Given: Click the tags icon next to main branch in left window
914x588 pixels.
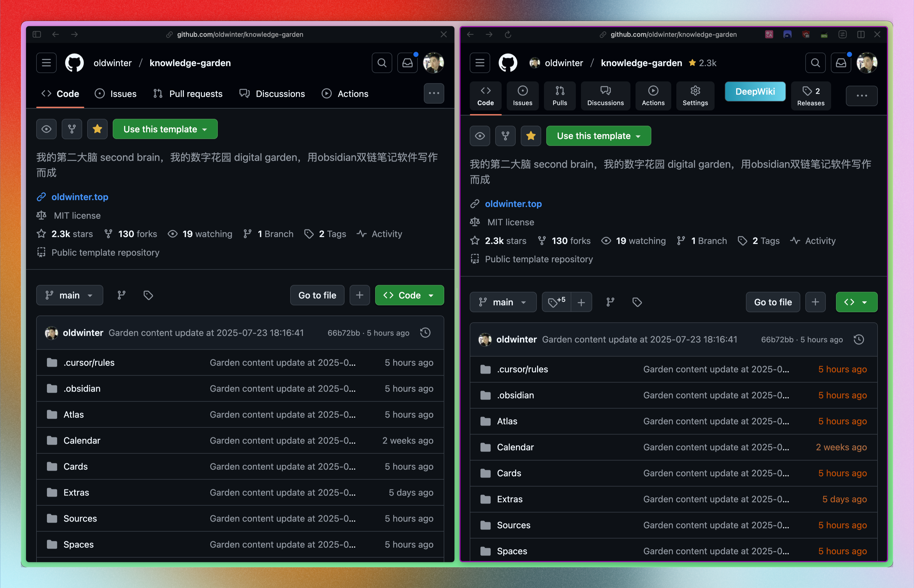Looking at the screenshot, I should [148, 295].
